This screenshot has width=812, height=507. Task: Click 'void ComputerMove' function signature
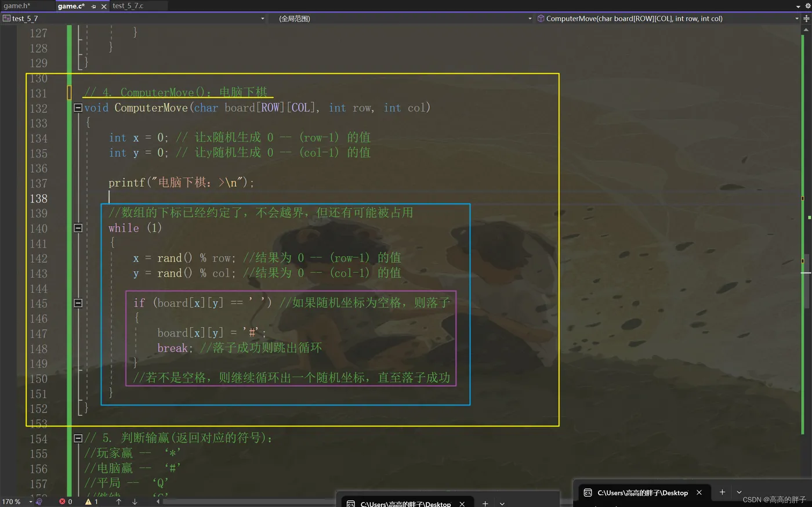[257, 108]
